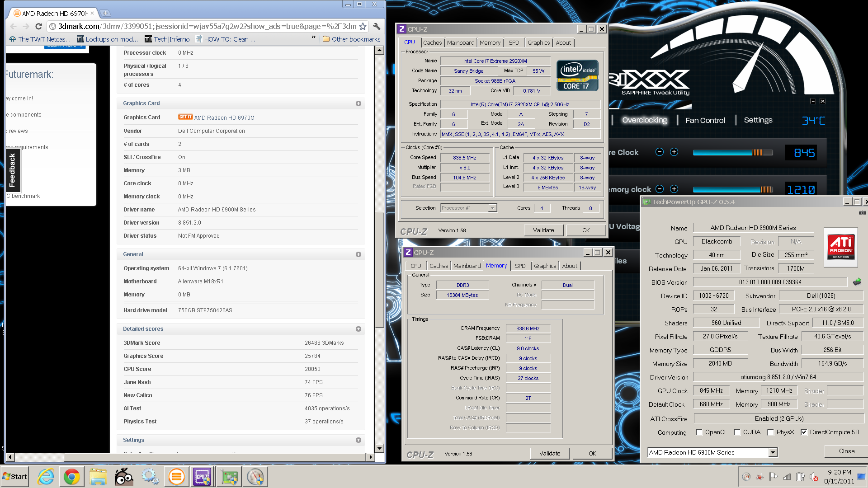The height and width of the screenshot is (488, 868).
Task: Click the GPU-Z screenshot camera icon
Action: (863, 212)
